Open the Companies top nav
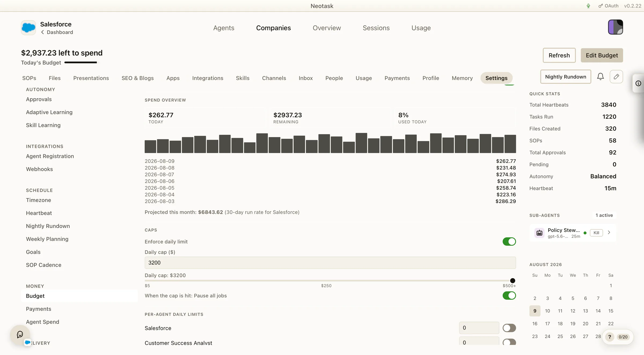Screen dimensions: 644x355 tap(273, 28)
